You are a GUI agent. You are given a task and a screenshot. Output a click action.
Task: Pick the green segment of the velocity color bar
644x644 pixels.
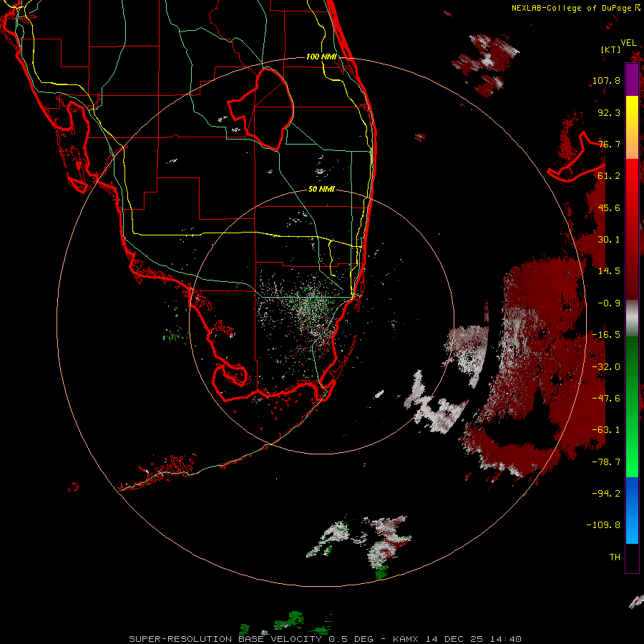click(632, 406)
